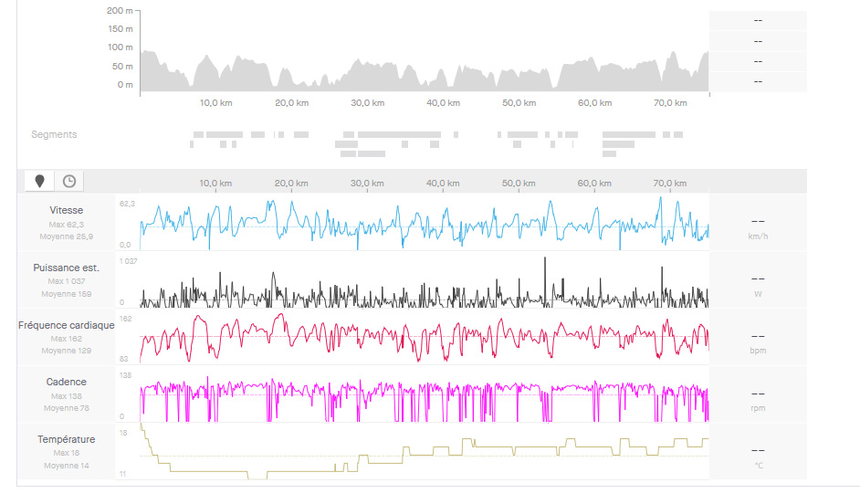860x504 pixels.
Task: Click the elevation profile peak near 10 km
Action: click(205, 58)
